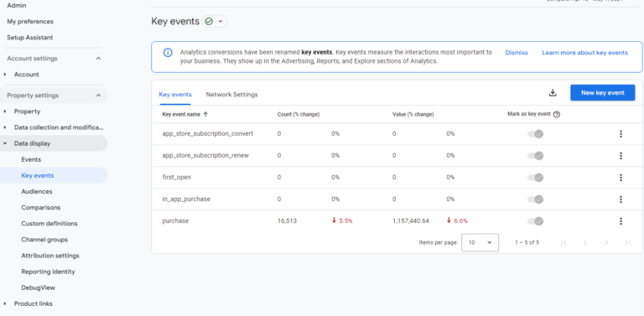This screenshot has width=644, height=316.
Task: Open the Items per page dropdown
Action: click(480, 242)
